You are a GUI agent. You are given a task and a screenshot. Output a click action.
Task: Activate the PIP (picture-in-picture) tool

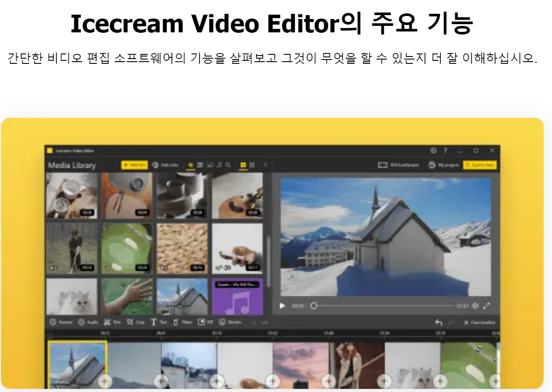point(204,322)
